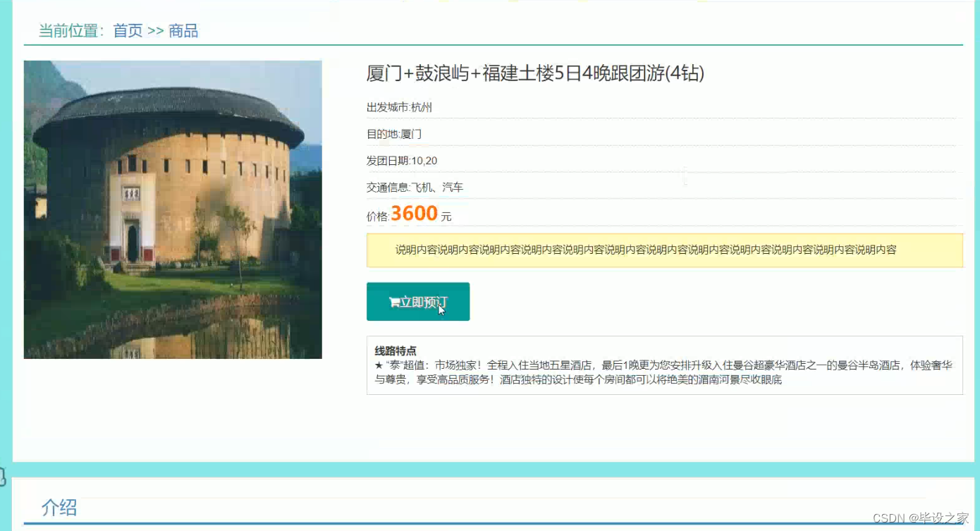Open the 首页 breadcrumb link
The width and height of the screenshot is (980, 531).
128,31
